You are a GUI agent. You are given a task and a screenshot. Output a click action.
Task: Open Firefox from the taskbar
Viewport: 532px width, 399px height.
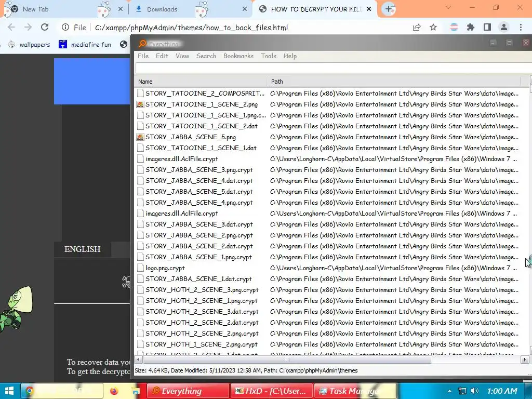(x=114, y=391)
